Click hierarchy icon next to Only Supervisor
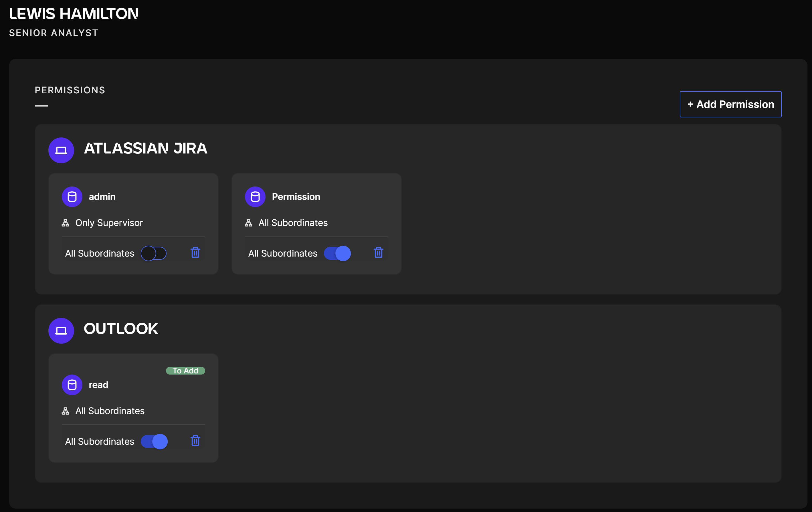Image resolution: width=812 pixels, height=512 pixels. [x=66, y=223]
